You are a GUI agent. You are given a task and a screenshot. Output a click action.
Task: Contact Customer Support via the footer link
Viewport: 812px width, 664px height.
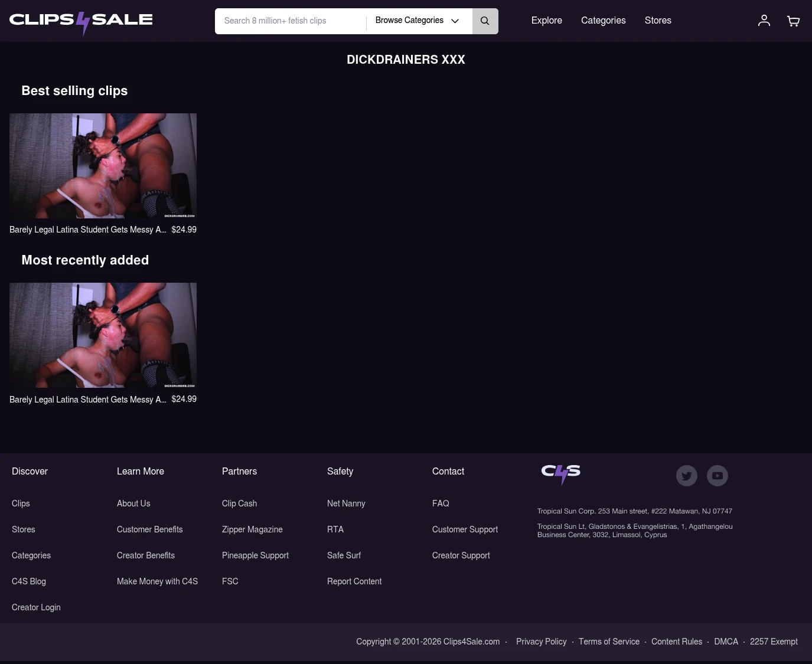coord(465,529)
